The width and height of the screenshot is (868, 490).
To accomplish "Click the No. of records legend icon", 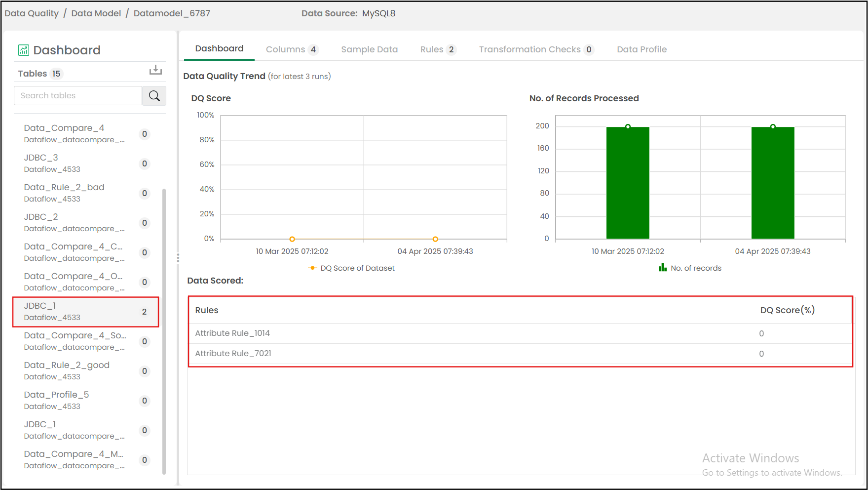I will click(x=663, y=268).
